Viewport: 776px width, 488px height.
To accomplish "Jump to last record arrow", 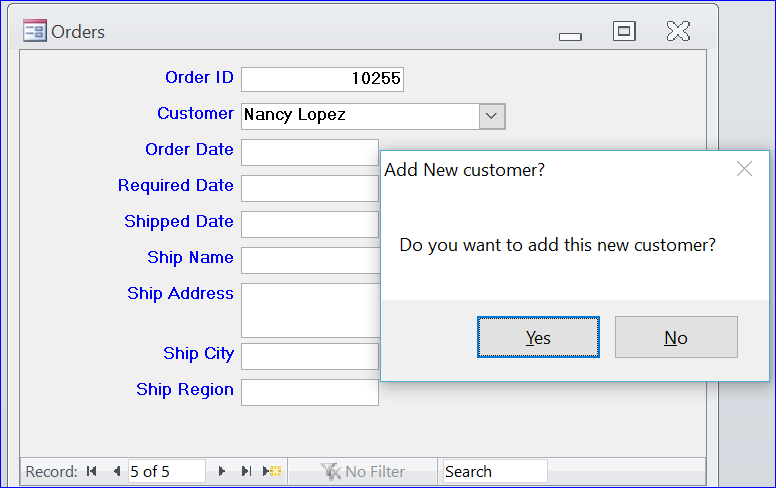I will [x=246, y=471].
